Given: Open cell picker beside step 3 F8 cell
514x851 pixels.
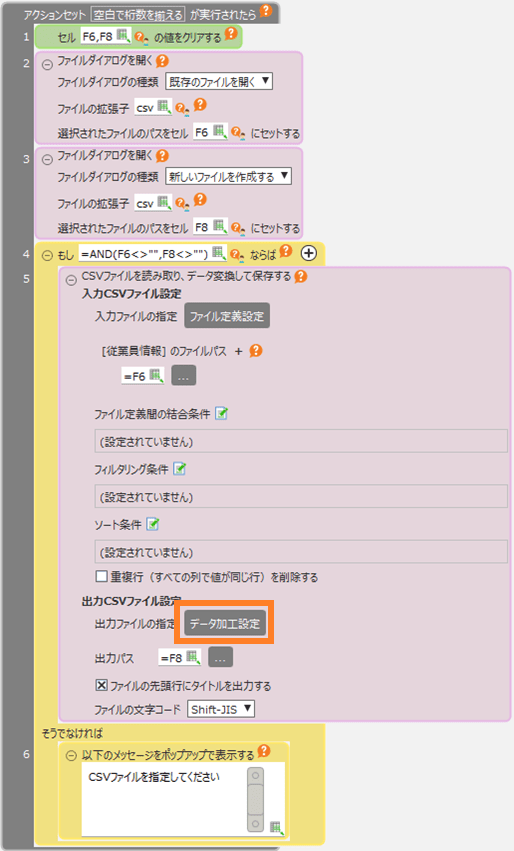Looking at the screenshot, I should [x=219, y=226].
